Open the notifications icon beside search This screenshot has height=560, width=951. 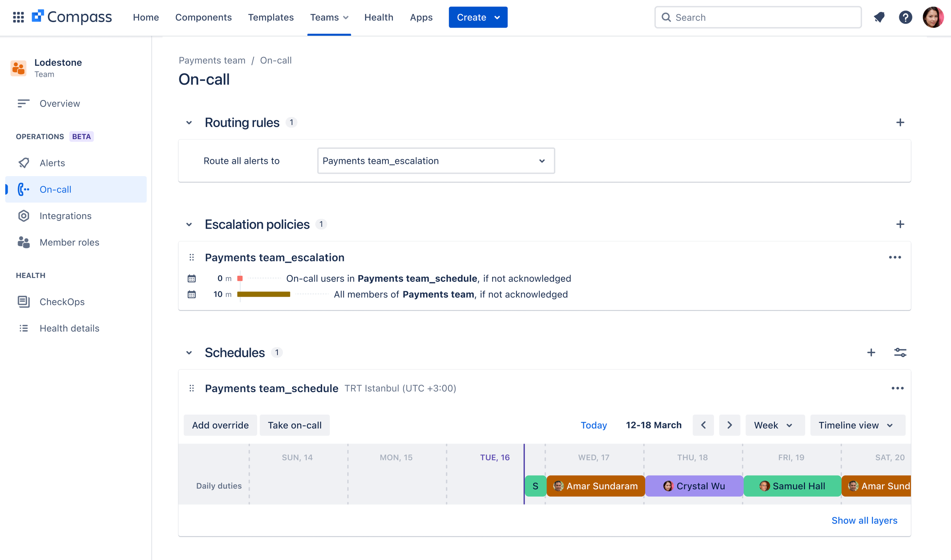pos(879,17)
